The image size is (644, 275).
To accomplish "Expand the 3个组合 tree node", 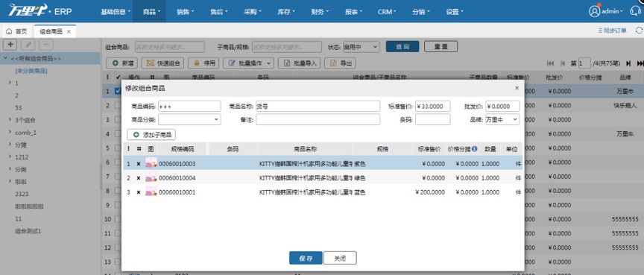I will click(x=10, y=120).
